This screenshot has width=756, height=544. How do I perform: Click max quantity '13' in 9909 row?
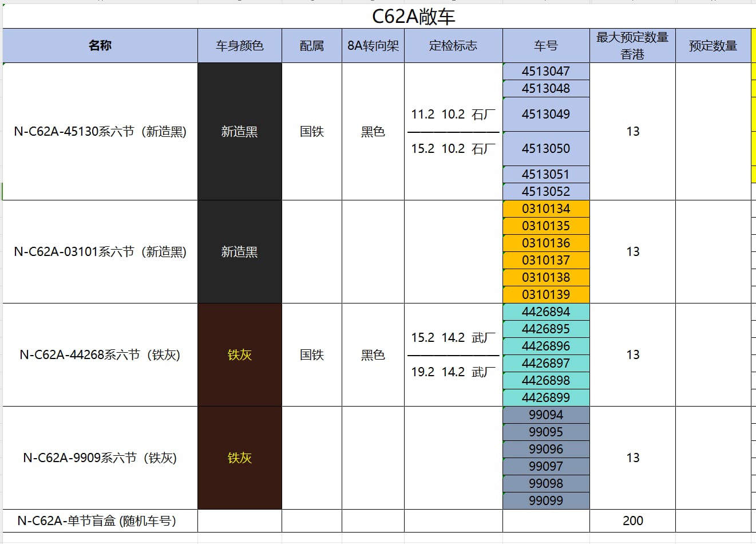[632, 458]
